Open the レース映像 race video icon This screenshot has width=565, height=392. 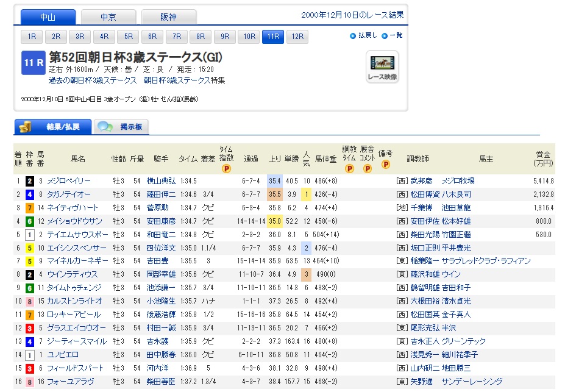coord(382,66)
